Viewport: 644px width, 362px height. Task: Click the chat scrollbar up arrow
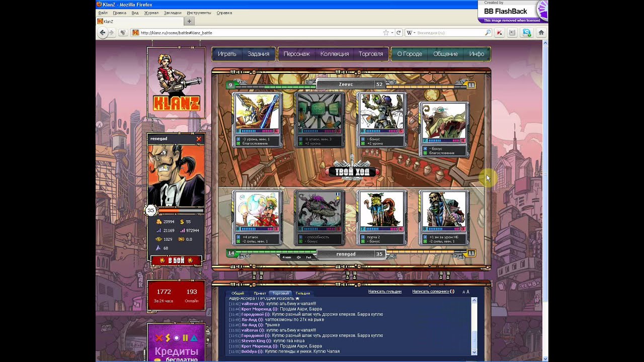[474, 300]
